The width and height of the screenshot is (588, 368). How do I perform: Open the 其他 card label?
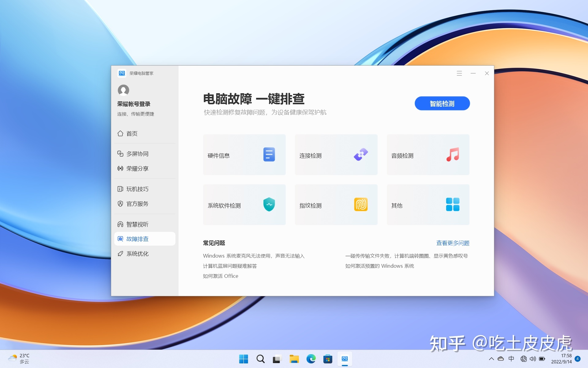397,205
